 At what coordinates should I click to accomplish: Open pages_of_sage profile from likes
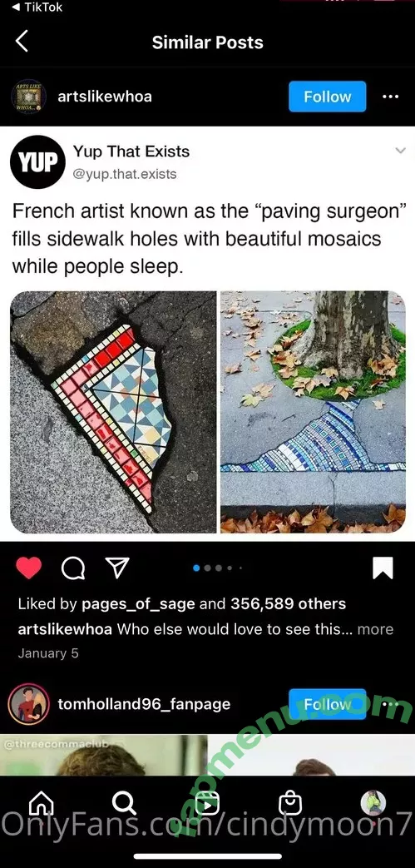pyautogui.click(x=138, y=604)
